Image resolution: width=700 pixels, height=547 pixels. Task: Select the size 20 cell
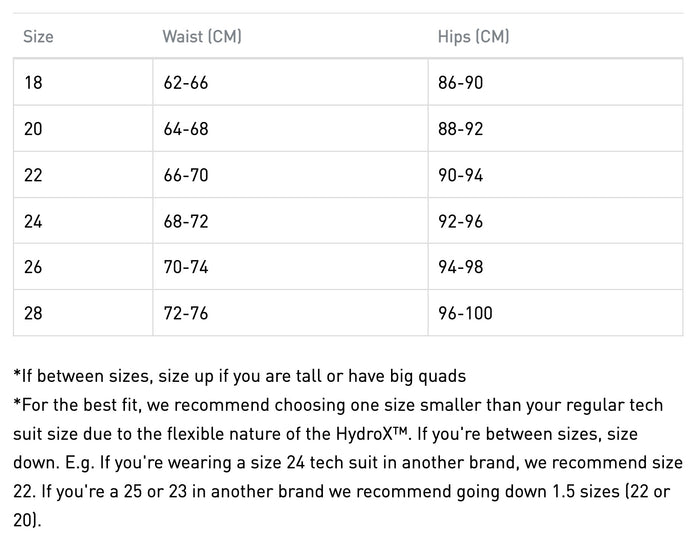tap(34, 129)
